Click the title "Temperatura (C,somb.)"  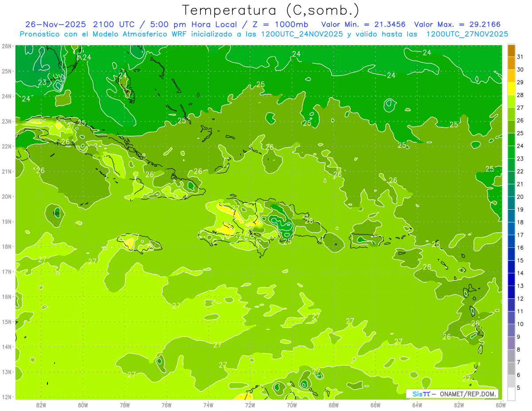(271, 10)
